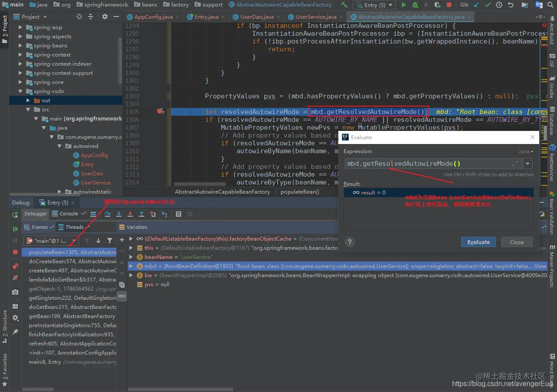
Task: Toggle the watches glasses icon in Variables panel
Action: tap(122, 296)
